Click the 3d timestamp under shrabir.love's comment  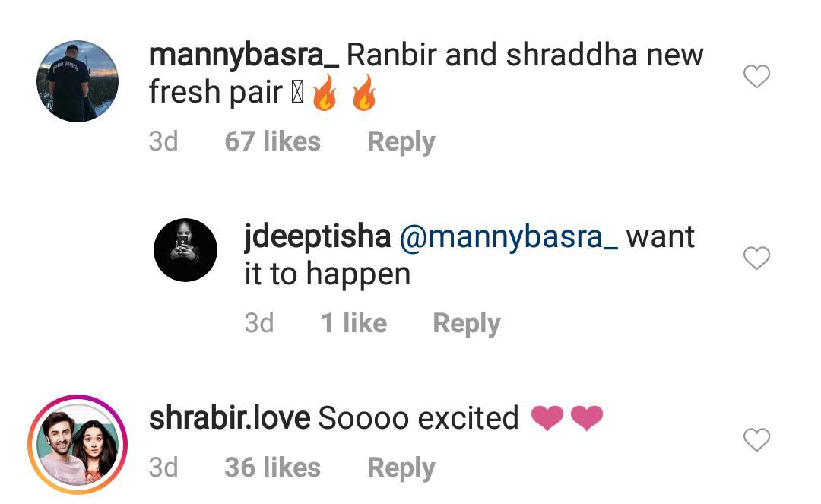pyautogui.click(x=163, y=468)
